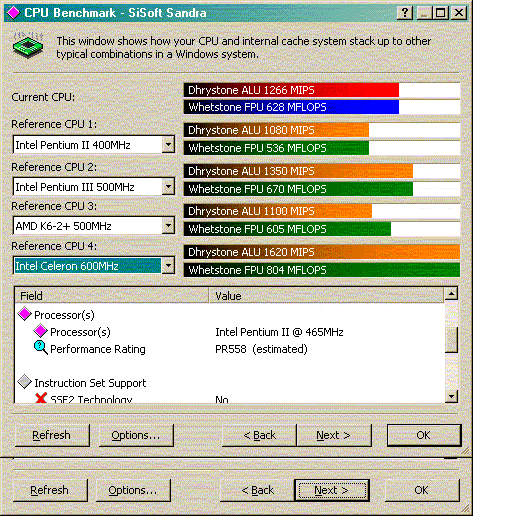Click the list scrollbar down arrow
The image size is (512, 516).
coord(451,396)
